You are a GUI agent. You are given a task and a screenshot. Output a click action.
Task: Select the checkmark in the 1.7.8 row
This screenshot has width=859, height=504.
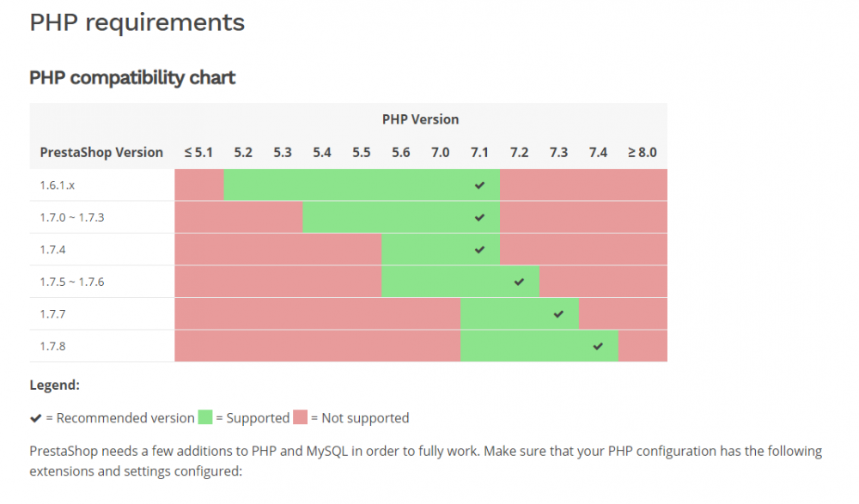coord(598,346)
